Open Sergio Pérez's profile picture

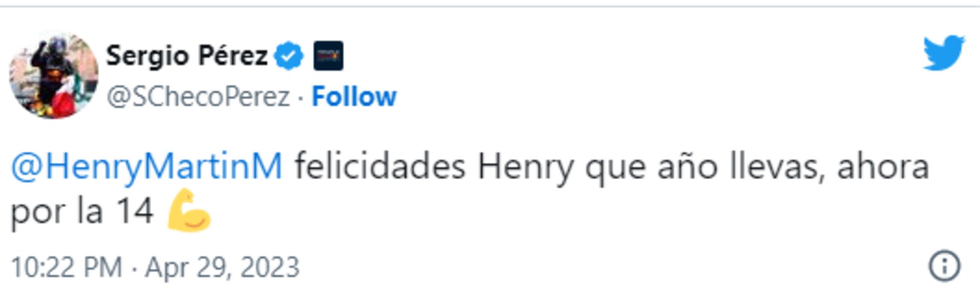click(54, 75)
